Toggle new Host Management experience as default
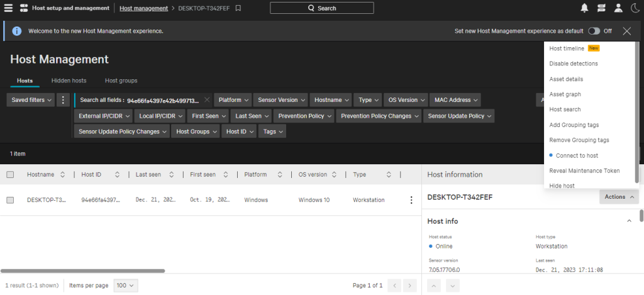 point(594,31)
